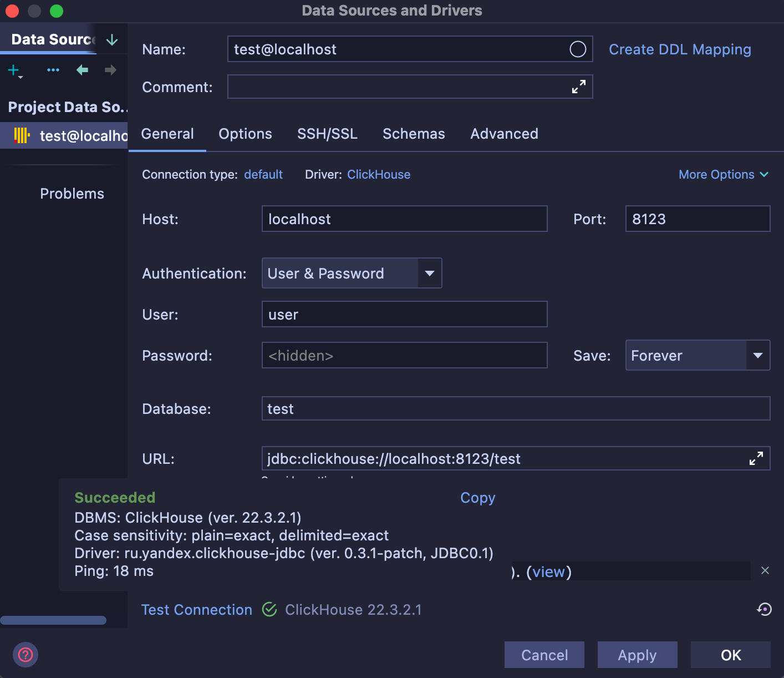This screenshot has height=678, width=784.
Task: Click the color circle in the Name field
Action: point(578,49)
